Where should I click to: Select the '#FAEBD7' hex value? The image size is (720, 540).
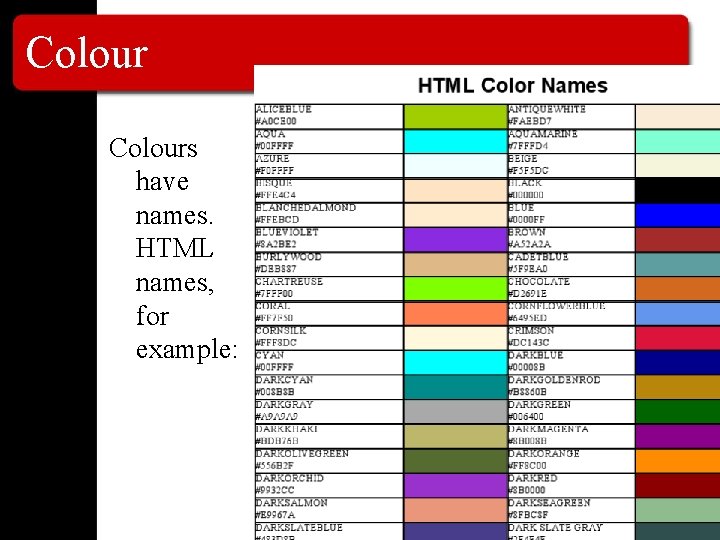pos(529,121)
